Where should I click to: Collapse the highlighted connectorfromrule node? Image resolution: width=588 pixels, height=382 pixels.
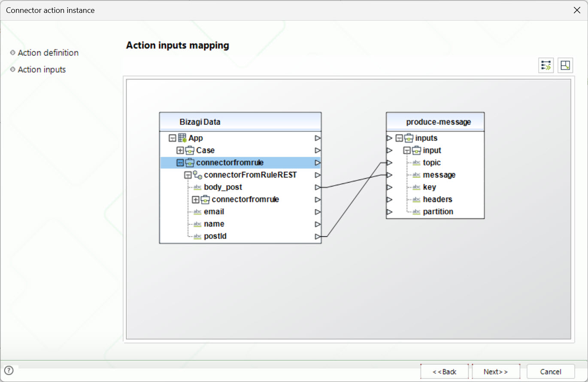point(180,163)
